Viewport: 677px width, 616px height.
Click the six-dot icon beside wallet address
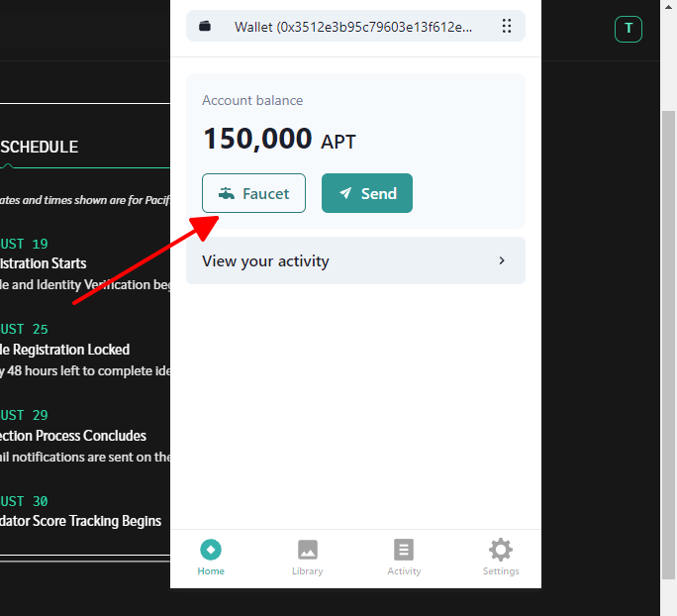coord(507,27)
